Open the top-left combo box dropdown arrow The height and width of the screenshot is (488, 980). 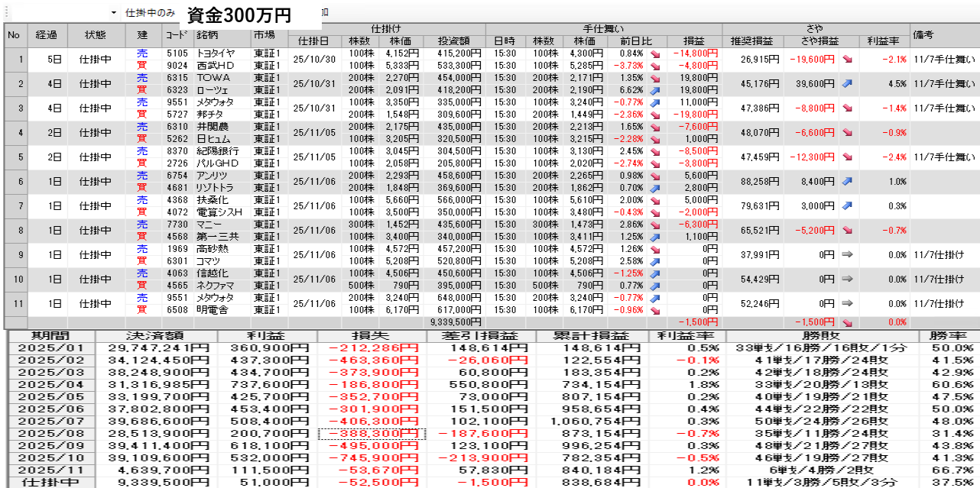(x=114, y=13)
